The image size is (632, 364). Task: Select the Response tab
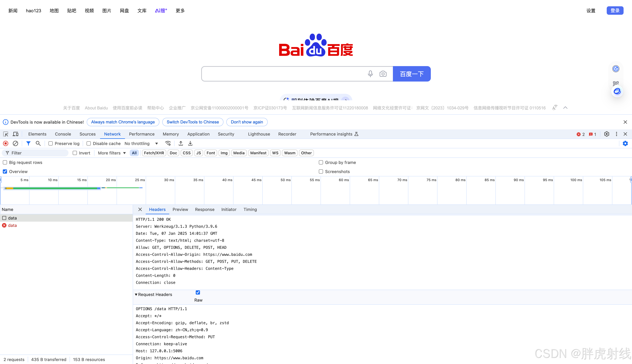tap(205, 210)
